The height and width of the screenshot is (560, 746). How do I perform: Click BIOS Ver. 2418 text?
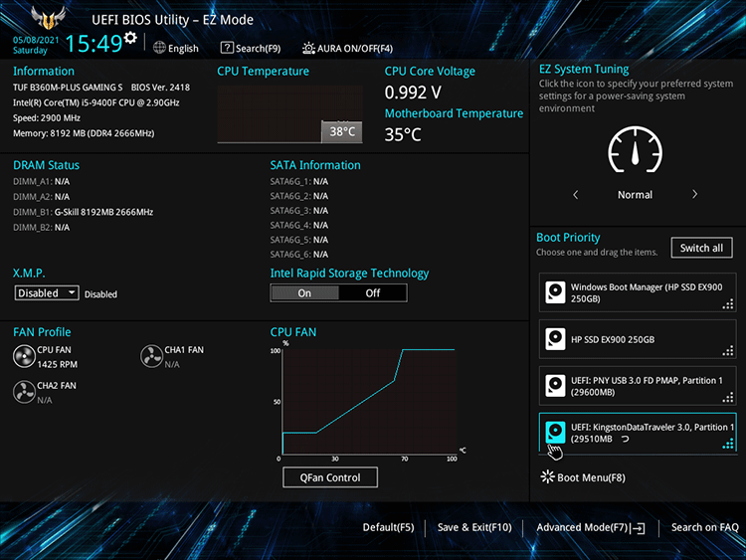point(160,88)
